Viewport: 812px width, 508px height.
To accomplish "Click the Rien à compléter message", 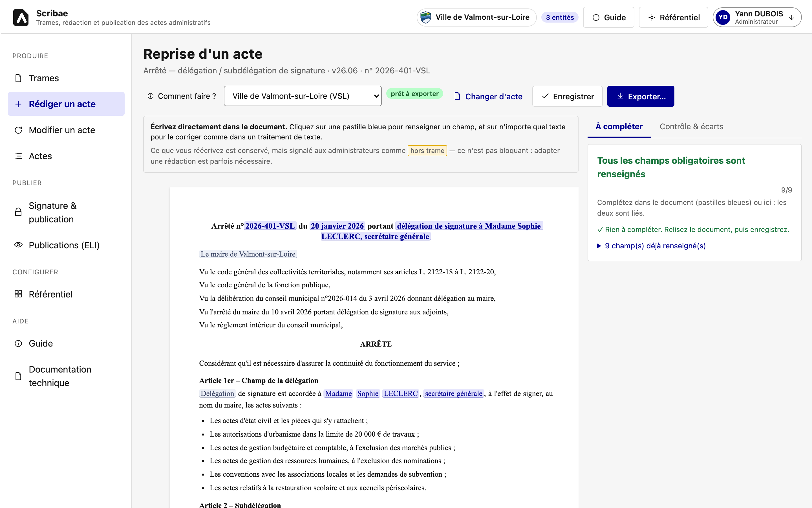I will point(693,229).
